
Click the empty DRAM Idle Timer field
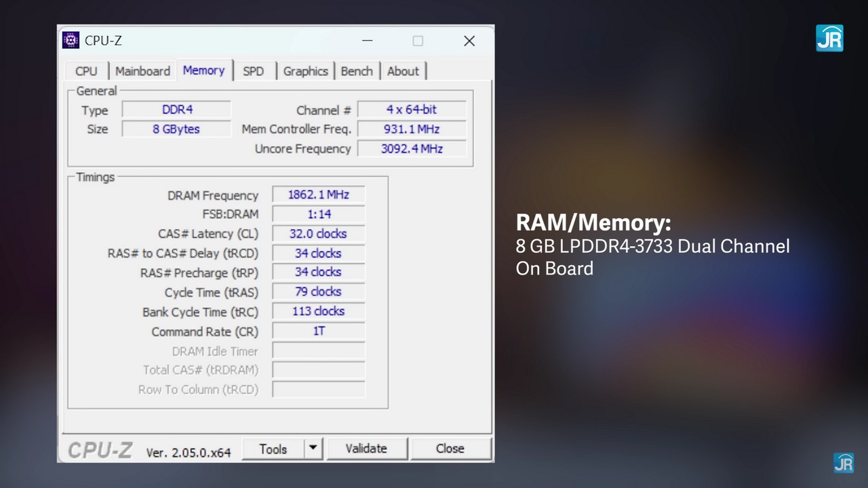pyautogui.click(x=319, y=351)
